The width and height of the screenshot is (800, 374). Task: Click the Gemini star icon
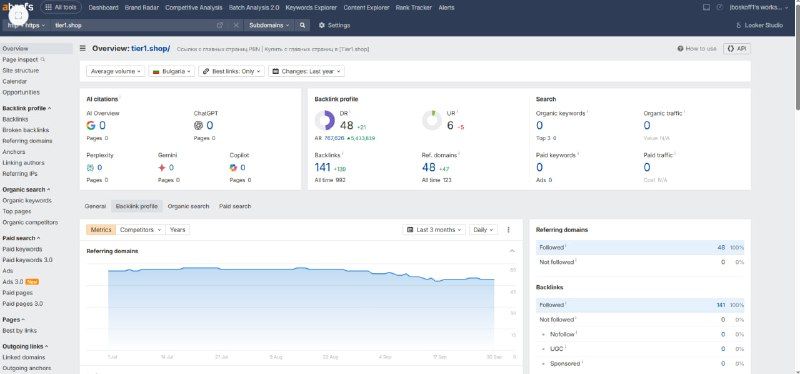162,167
